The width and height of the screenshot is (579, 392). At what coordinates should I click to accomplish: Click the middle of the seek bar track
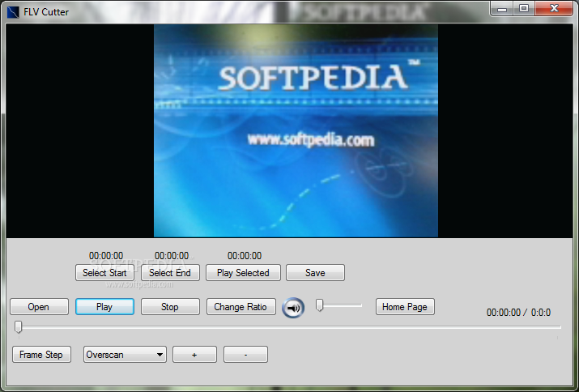tap(290, 327)
